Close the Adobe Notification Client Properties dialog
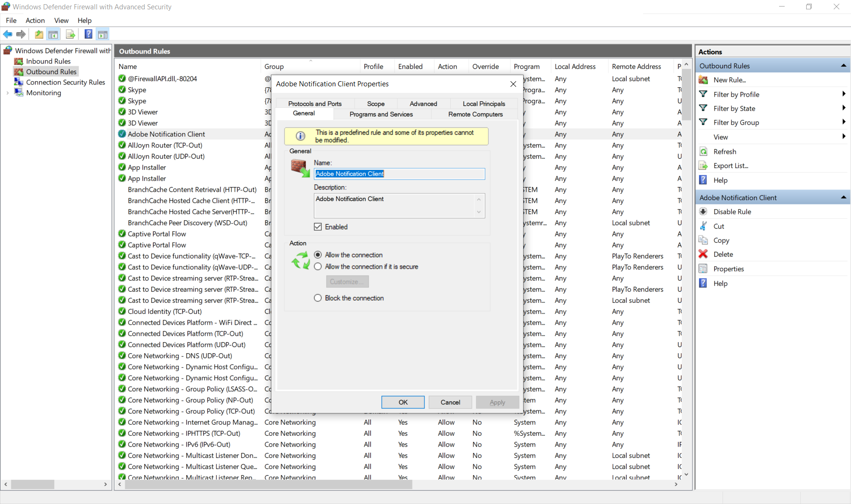 tap(513, 84)
